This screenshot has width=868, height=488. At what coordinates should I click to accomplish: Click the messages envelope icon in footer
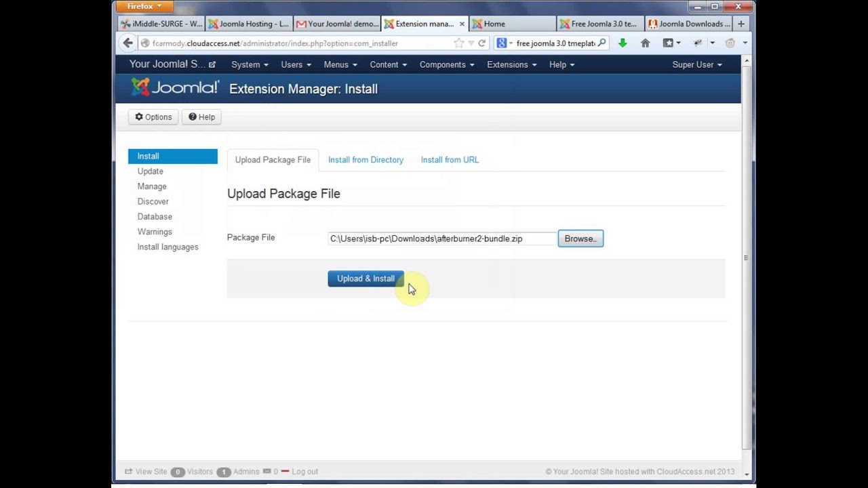tap(267, 471)
